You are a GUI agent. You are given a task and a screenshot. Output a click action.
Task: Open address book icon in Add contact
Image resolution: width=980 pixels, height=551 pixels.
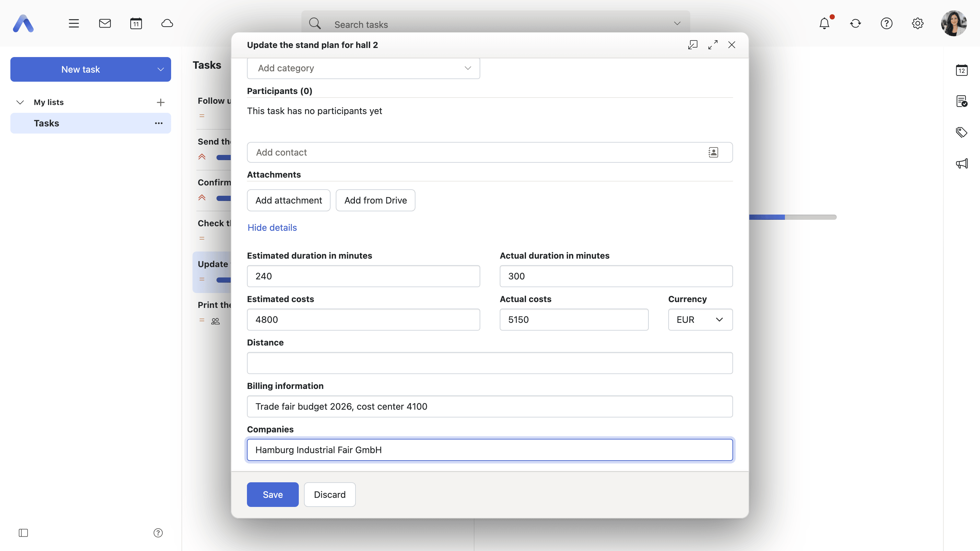point(713,153)
